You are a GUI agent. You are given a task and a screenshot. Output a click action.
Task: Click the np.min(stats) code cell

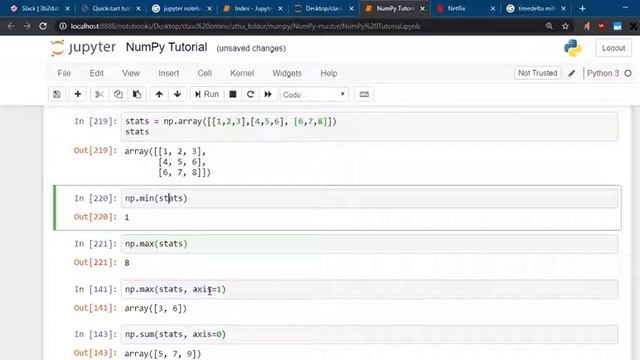click(x=369, y=198)
